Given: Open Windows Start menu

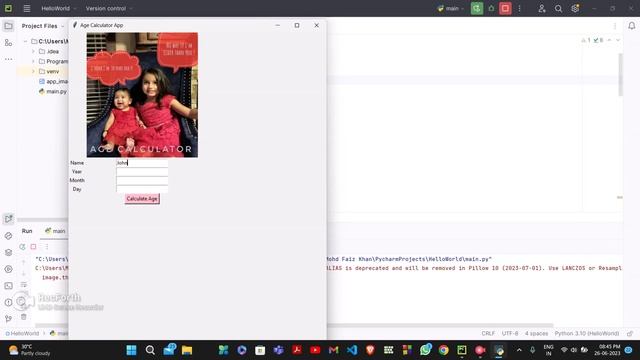Looking at the screenshot, I should tap(131, 350).
